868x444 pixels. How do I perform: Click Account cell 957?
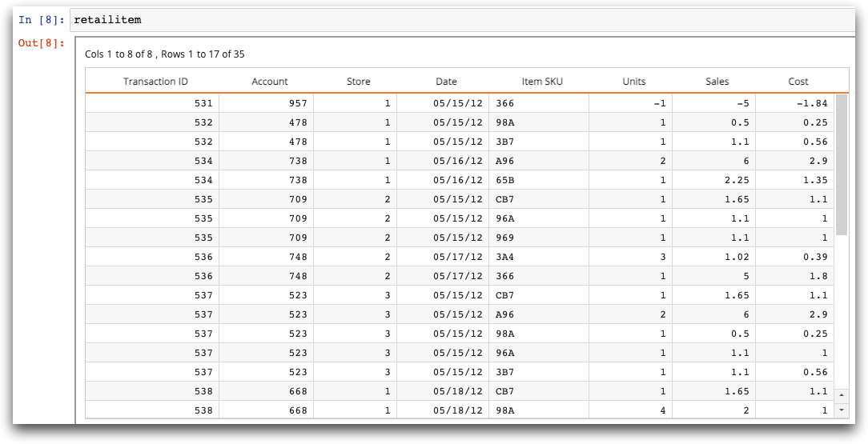click(x=267, y=103)
